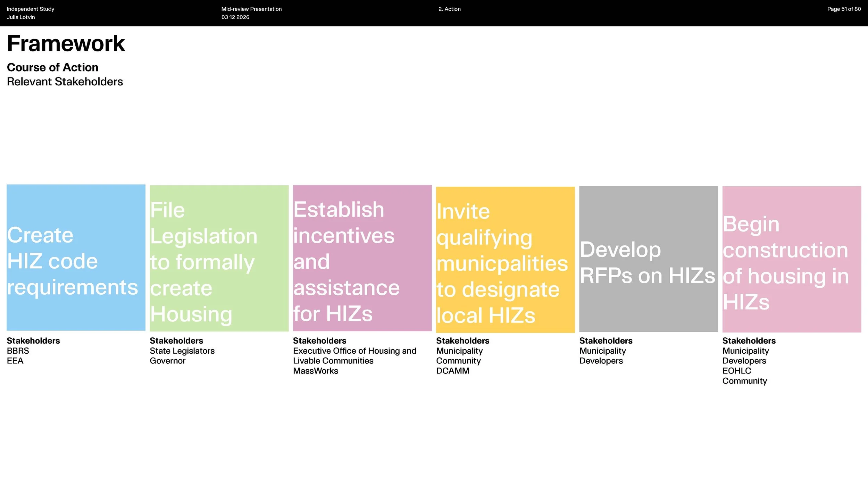This screenshot has height=488, width=868.
Task: Click the EOHLC stakeholder entry
Action: [x=737, y=371]
